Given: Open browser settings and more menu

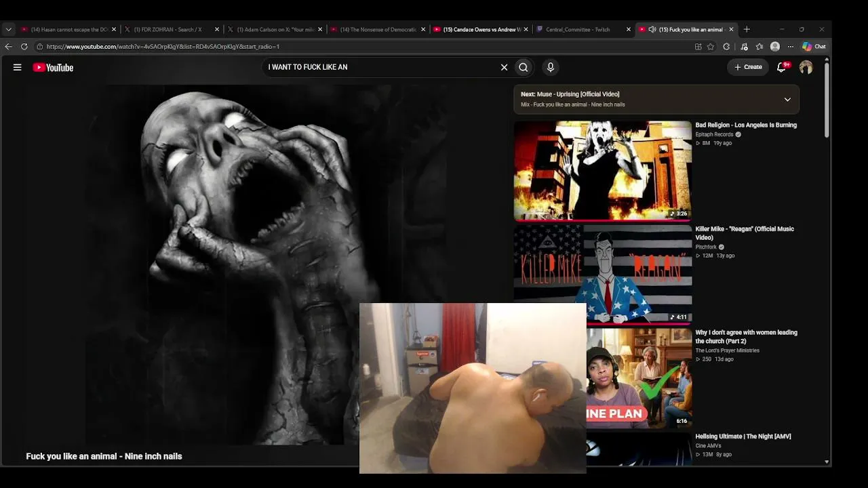Looking at the screenshot, I should coord(790,47).
